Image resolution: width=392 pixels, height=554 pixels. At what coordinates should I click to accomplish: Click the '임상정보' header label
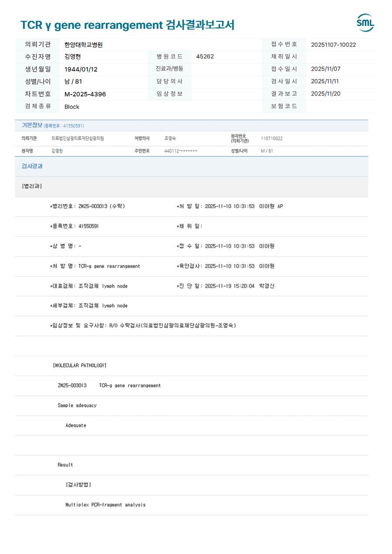tap(169, 94)
